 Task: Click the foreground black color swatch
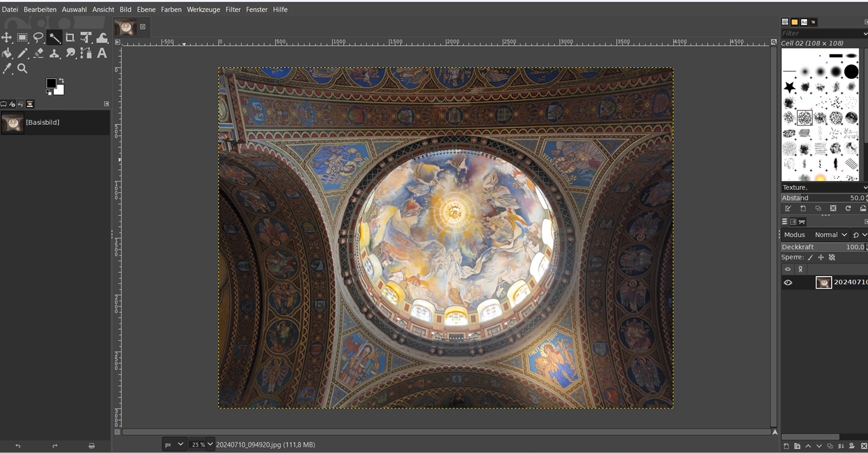pos(51,83)
